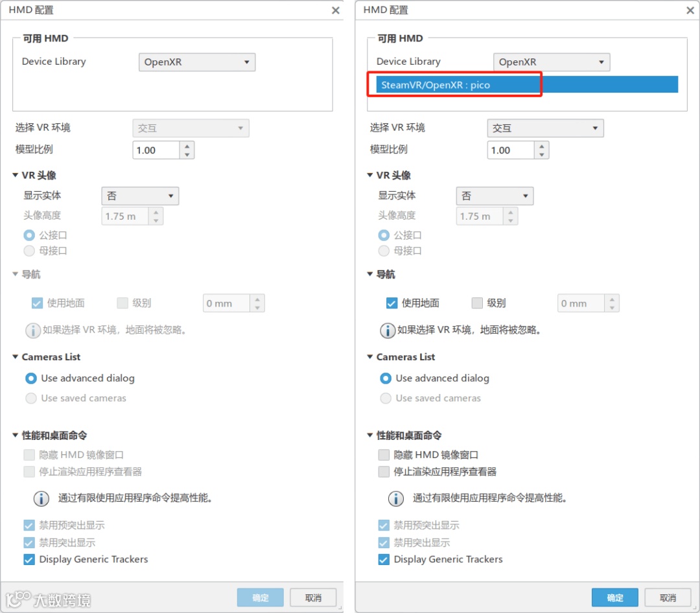The image size is (700, 613).
Task: Toggle 禁用突出显示 in right dialog
Action: [384, 542]
